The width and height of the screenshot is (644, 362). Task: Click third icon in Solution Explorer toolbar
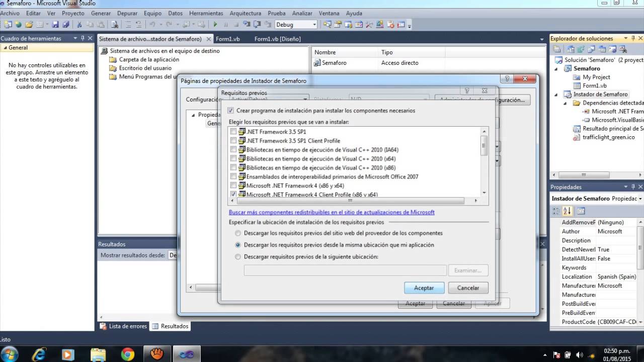pyautogui.click(x=581, y=49)
